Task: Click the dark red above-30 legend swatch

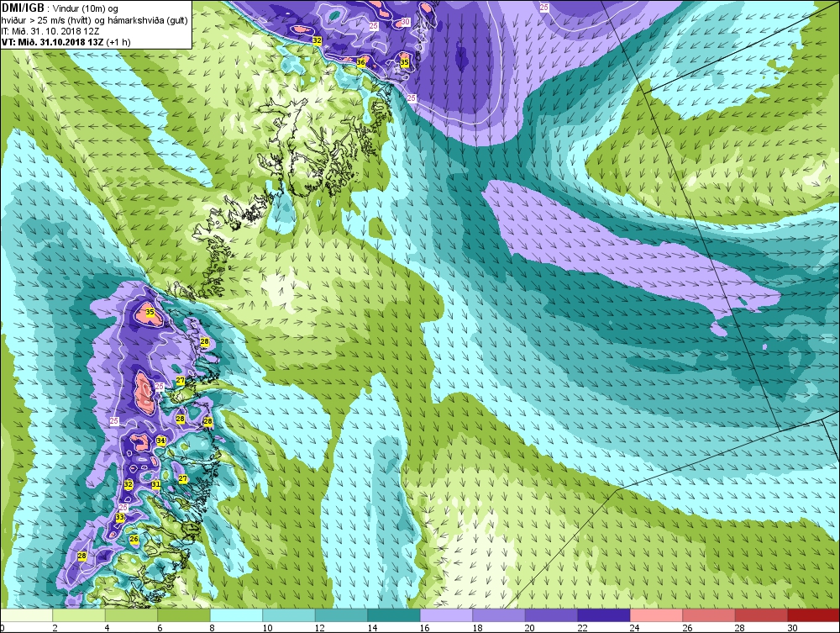Action: (x=814, y=615)
